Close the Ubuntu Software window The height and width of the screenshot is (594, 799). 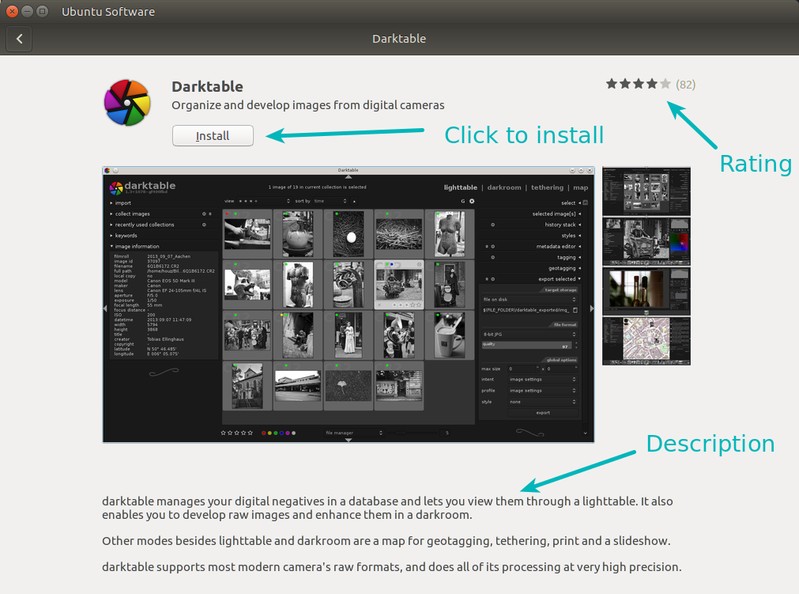[x=12, y=10]
